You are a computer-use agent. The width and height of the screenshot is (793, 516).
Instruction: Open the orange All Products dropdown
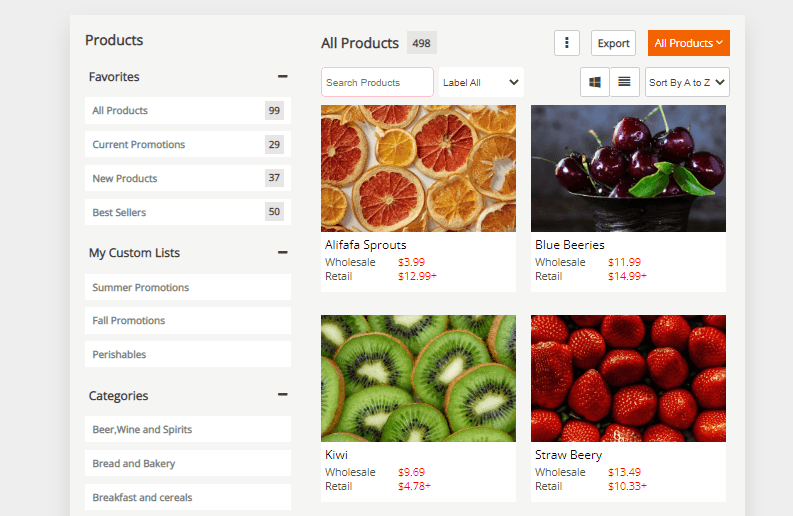click(x=688, y=43)
